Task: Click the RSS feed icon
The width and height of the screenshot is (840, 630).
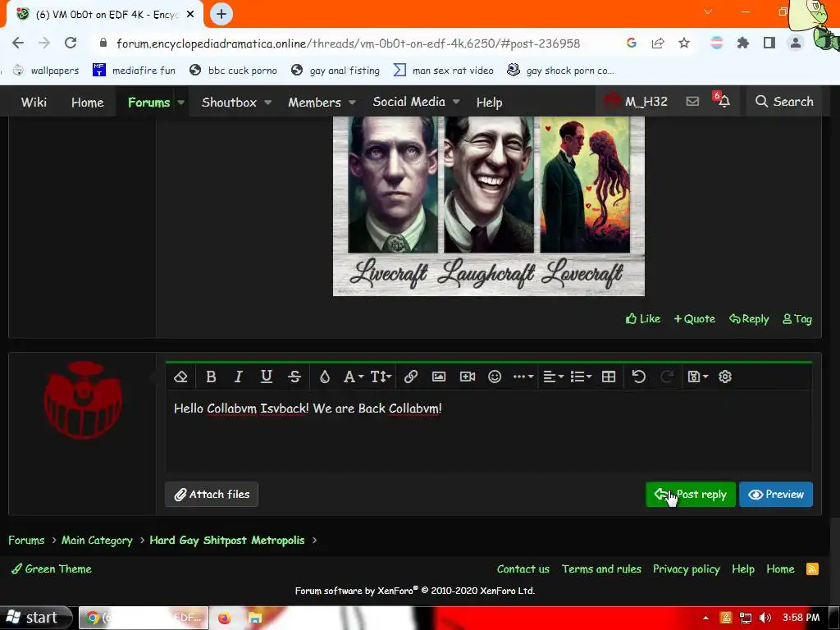Action: [812, 569]
